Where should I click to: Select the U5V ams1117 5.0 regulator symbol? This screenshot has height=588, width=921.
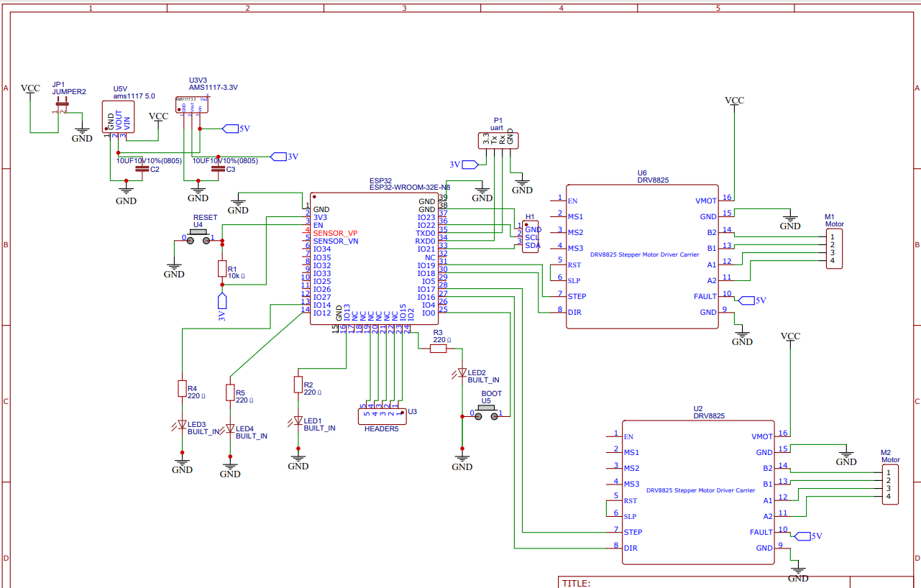coord(118,116)
